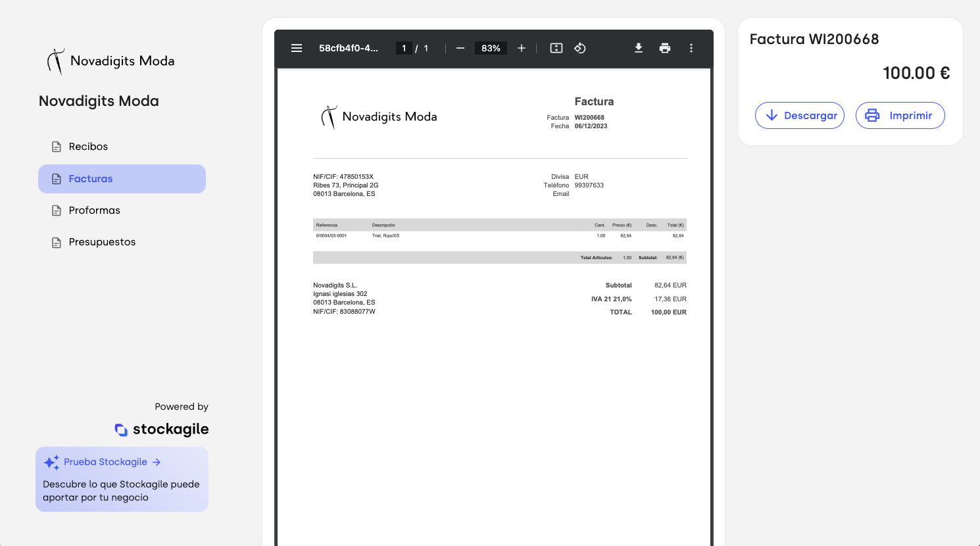Click the Novadigits S.L. company name

[335, 285]
